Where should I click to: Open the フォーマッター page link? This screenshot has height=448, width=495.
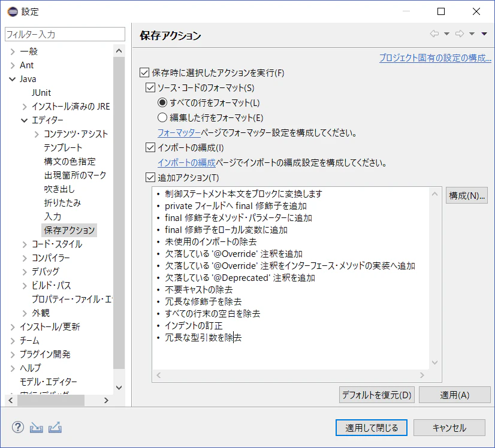[179, 133]
